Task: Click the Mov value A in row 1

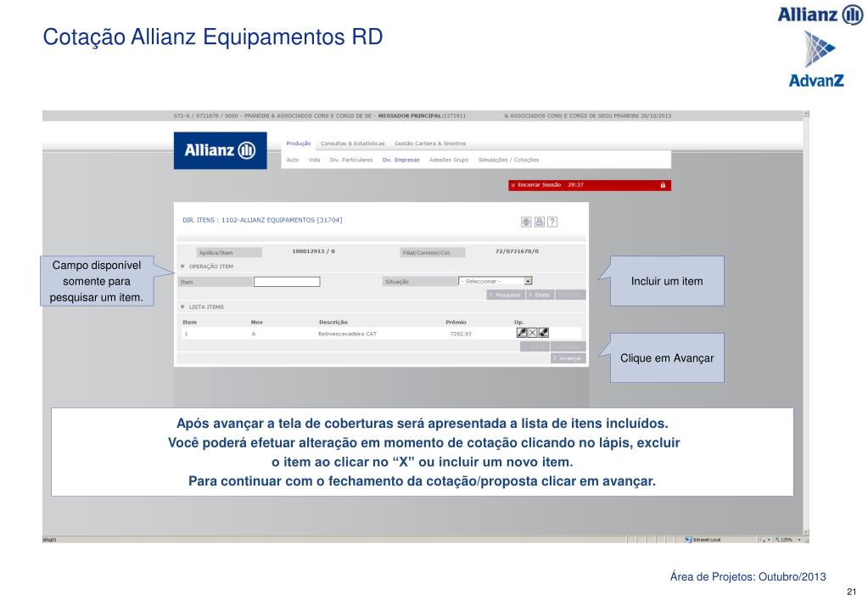Action: coord(254,334)
